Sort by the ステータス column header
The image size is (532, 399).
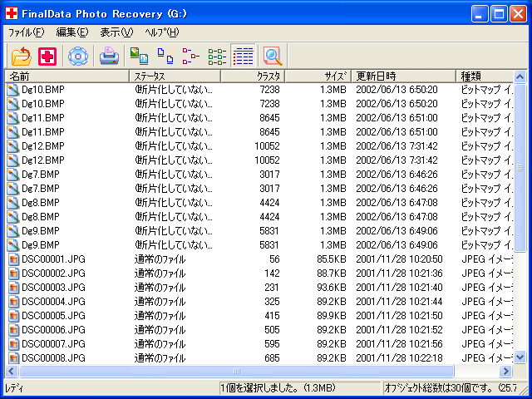point(175,76)
